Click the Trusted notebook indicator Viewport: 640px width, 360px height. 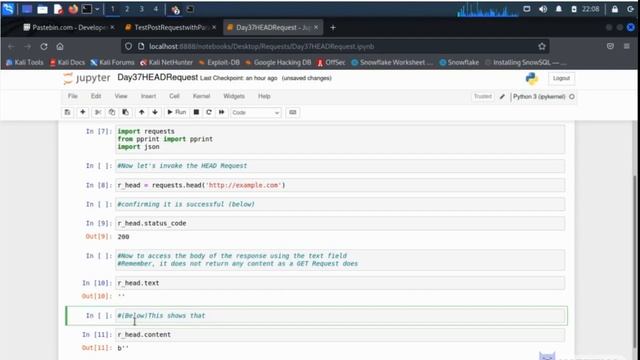pyautogui.click(x=483, y=97)
